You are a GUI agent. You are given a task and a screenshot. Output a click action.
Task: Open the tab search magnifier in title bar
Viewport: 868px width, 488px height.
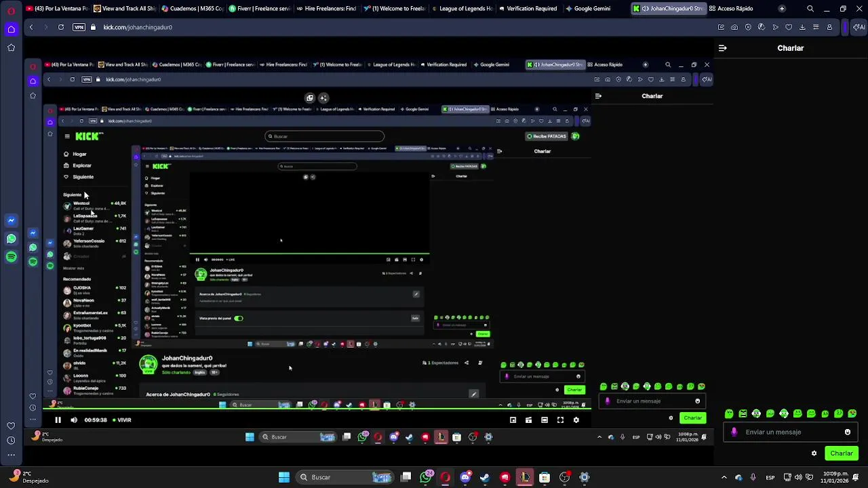coord(810,9)
